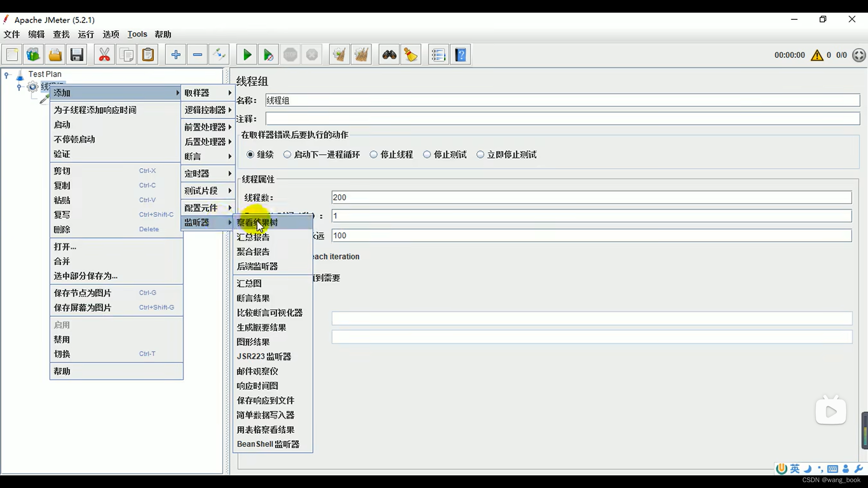Select the 继续 radio button
This screenshot has height=488, width=868.
250,155
